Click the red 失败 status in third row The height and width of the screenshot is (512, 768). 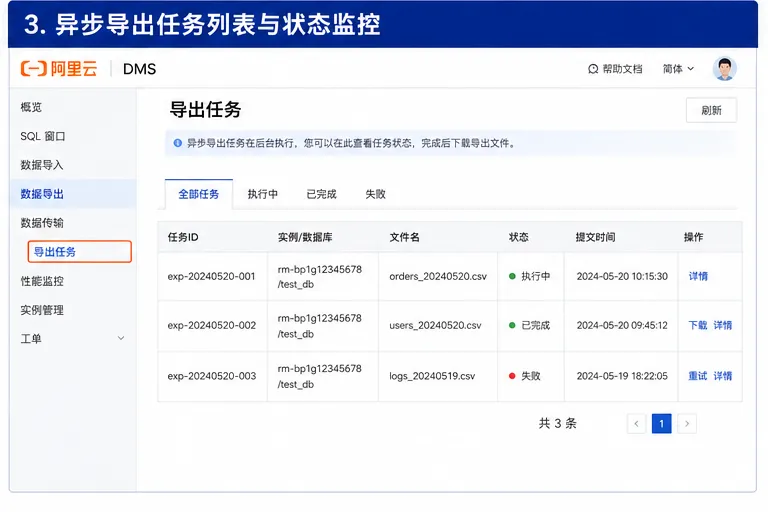[525, 376]
